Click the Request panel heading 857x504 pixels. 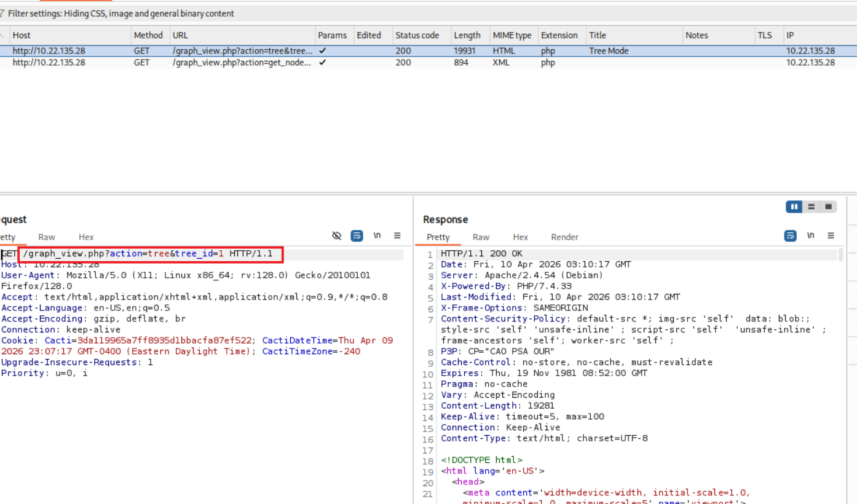point(14,219)
